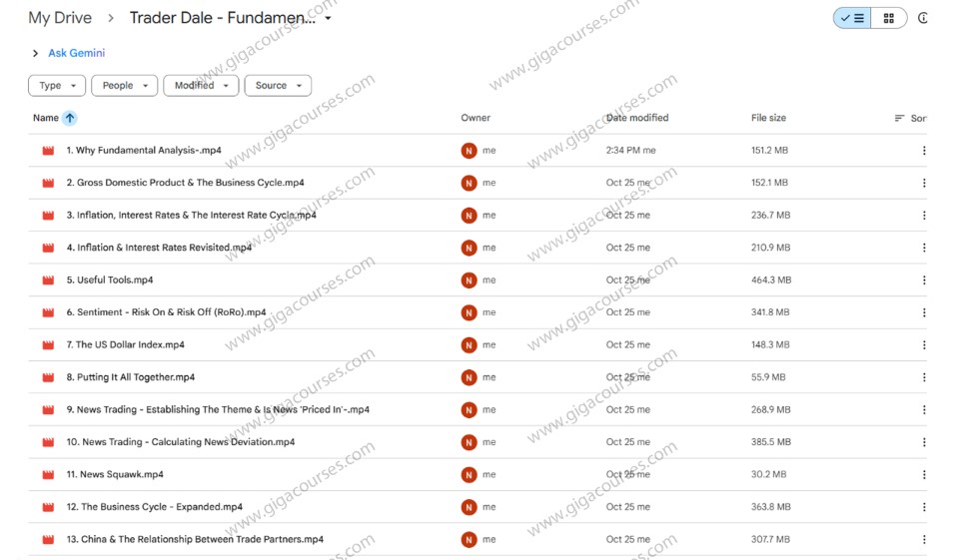Open three-dot menu for 12. The Business Cycle
956x560 pixels.
(x=923, y=507)
